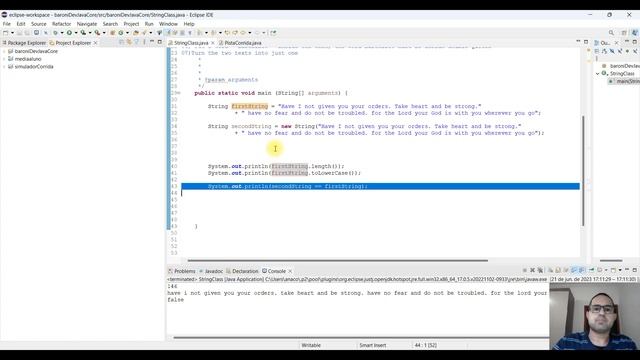Click the Terminate icon in Console toolbar
Screen dimensions: 640x360
(524, 270)
